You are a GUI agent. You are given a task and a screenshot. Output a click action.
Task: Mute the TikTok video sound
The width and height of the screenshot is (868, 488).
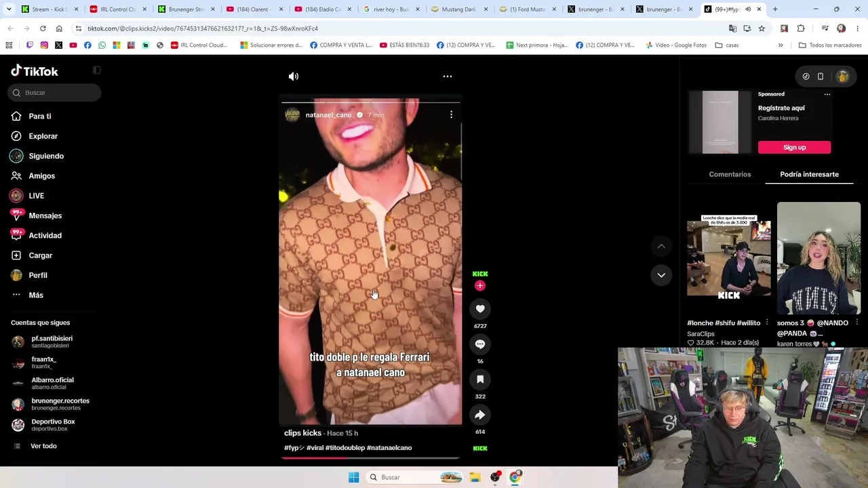[294, 77]
